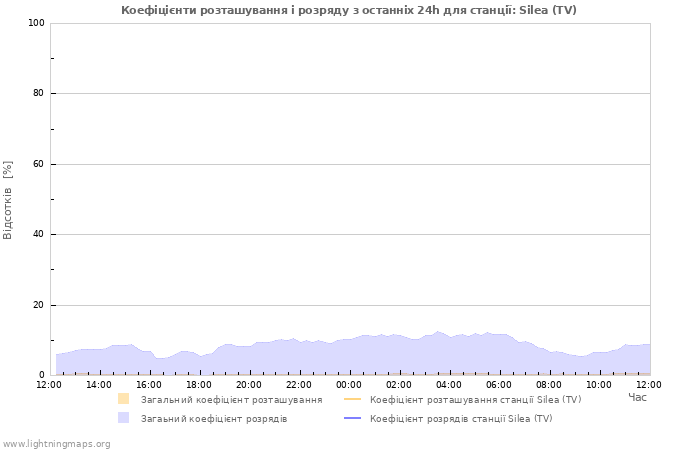Select legend label Коефіцієнт розрядів станції Silea (TV)
This screenshot has width=700, height=450.
(x=460, y=418)
